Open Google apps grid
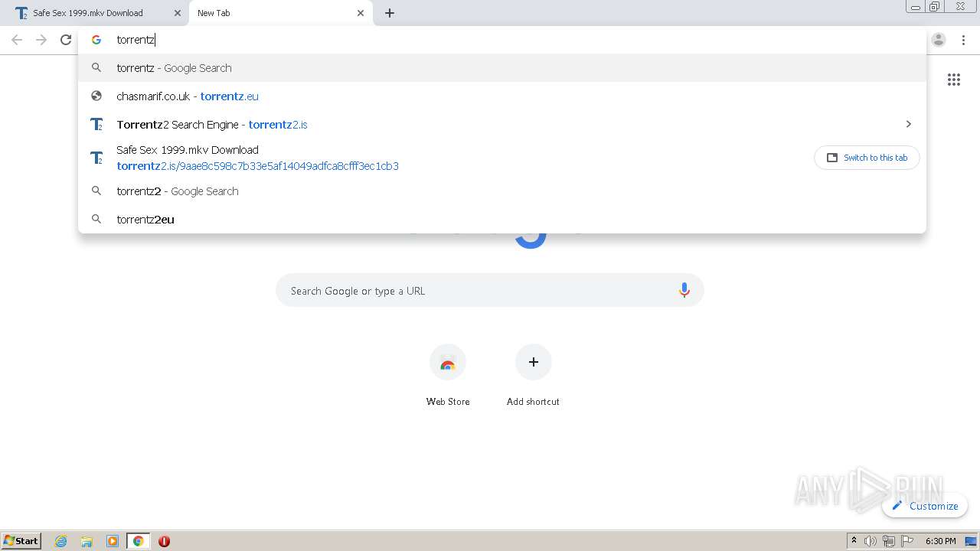Image resolution: width=980 pixels, height=551 pixels. (x=954, y=80)
